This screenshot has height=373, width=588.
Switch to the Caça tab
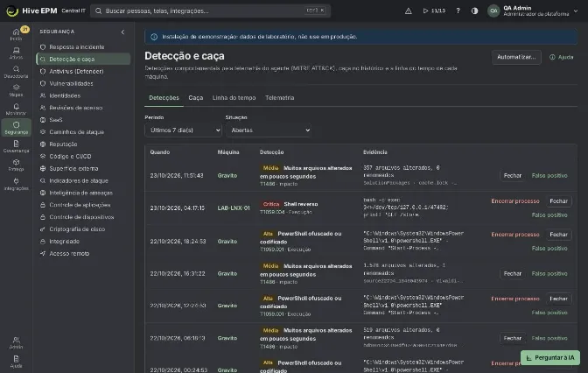[x=196, y=97]
